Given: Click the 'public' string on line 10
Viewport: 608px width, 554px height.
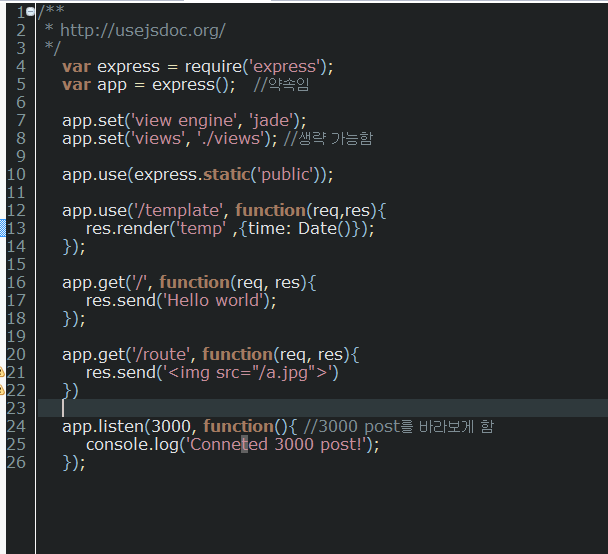Looking at the screenshot, I should 286,174.
